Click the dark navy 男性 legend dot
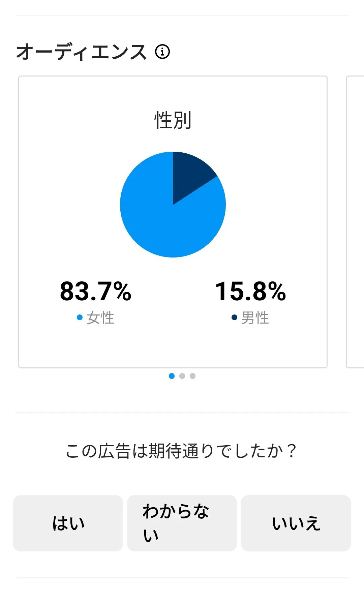364x604 pixels. (x=235, y=318)
